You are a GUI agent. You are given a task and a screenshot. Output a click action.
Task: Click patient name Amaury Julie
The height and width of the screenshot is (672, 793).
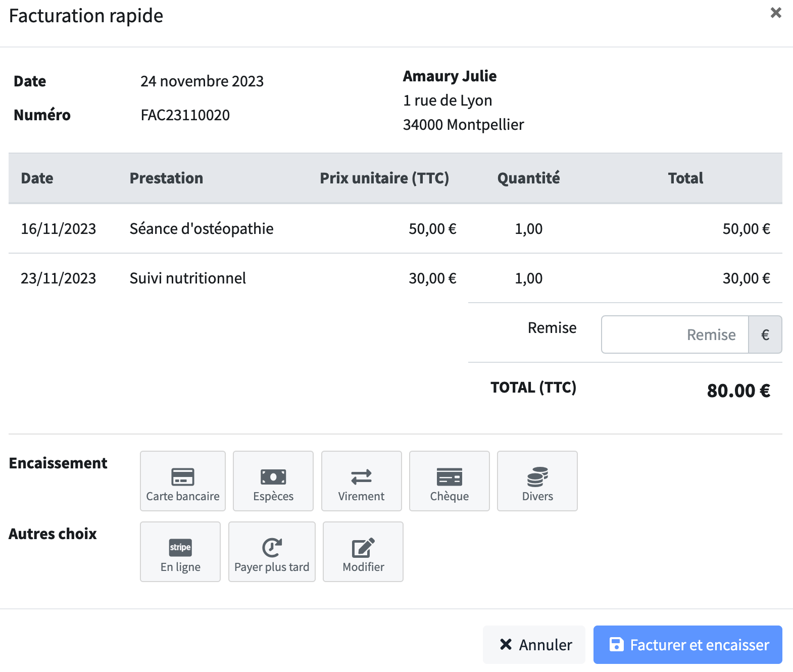point(450,76)
